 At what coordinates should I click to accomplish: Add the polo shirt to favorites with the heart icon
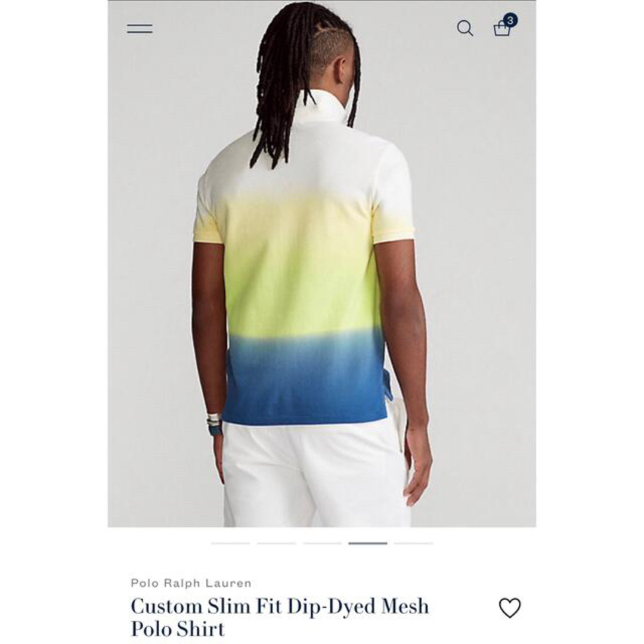pos(510,608)
